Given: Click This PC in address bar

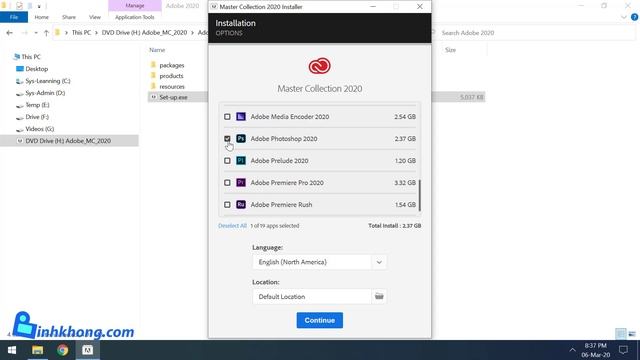Looking at the screenshot, I should point(81,33).
